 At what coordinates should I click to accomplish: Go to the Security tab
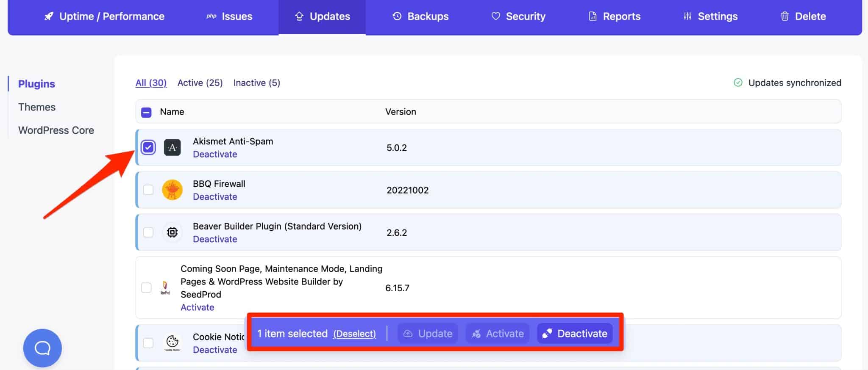pyautogui.click(x=518, y=17)
